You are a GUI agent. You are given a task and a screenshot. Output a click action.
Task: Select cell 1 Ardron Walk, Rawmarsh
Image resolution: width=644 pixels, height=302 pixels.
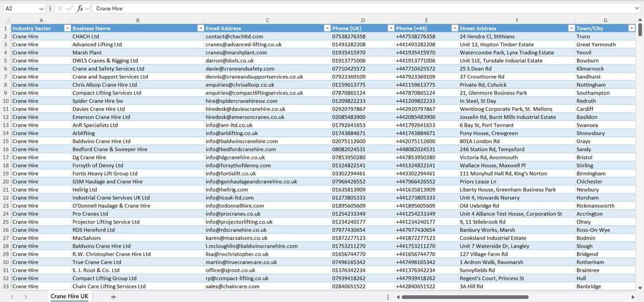click(517, 262)
